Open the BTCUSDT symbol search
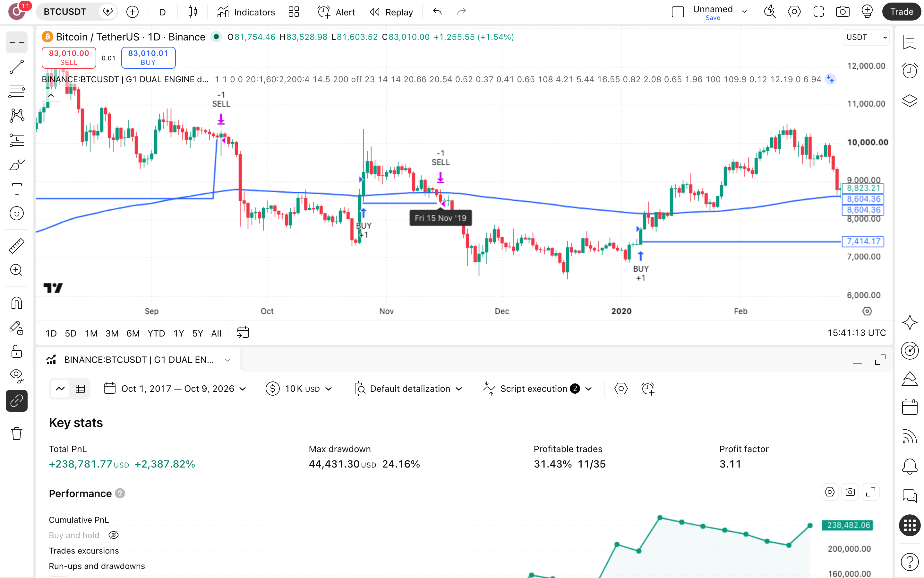The width and height of the screenshot is (924, 578). pyautogui.click(x=65, y=12)
